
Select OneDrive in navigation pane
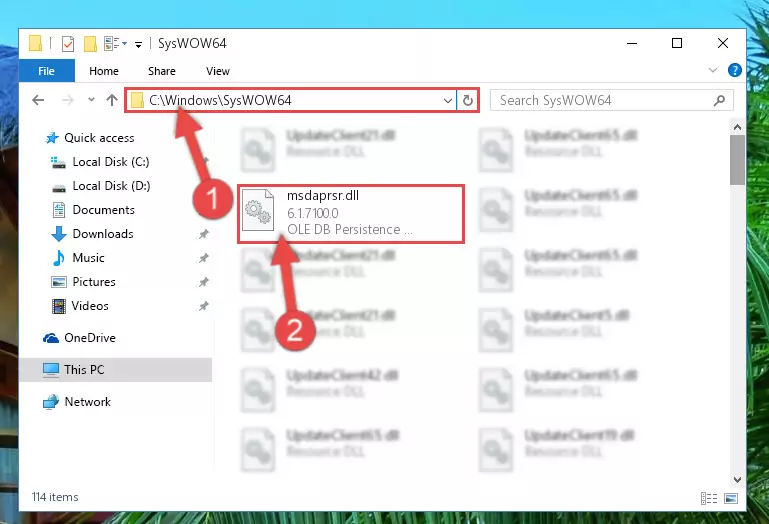click(90, 338)
